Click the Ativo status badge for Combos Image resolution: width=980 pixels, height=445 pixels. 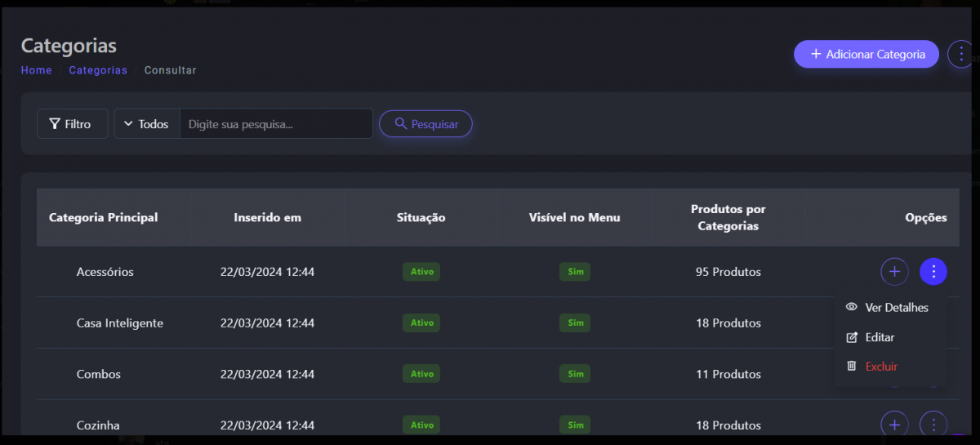click(x=421, y=374)
